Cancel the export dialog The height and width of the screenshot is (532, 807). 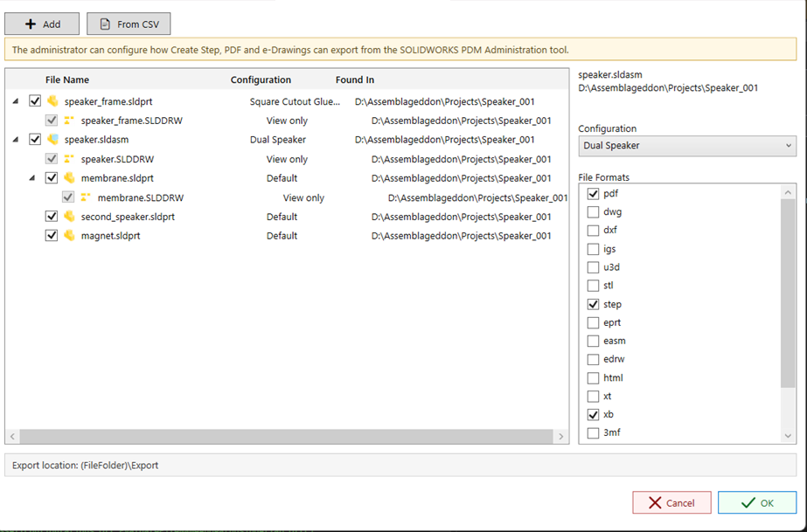tap(671, 502)
